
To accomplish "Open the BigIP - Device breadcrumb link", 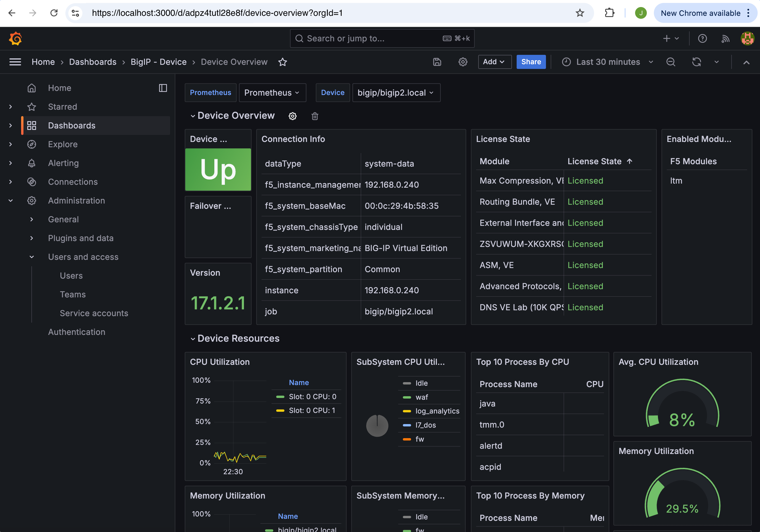I will 159,62.
